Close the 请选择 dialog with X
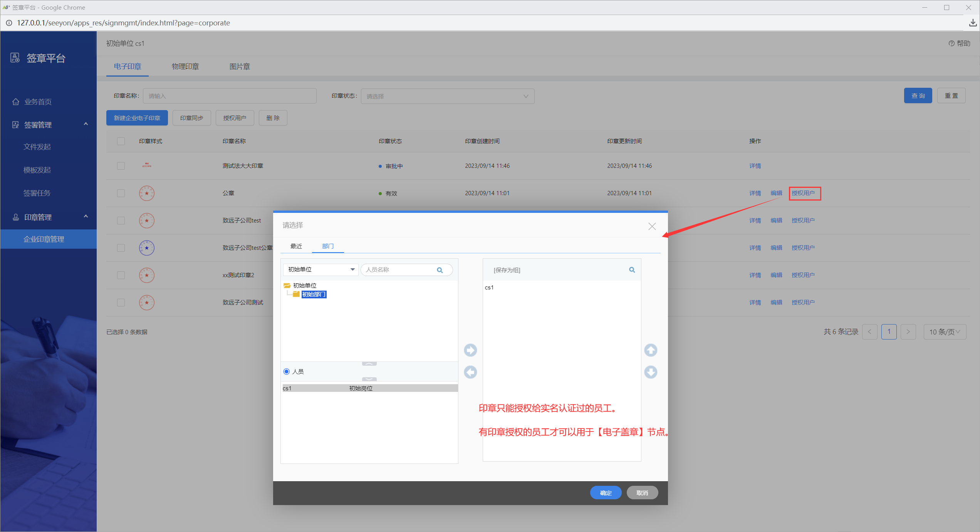The width and height of the screenshot is (980, 532). [x=652, y=226]
